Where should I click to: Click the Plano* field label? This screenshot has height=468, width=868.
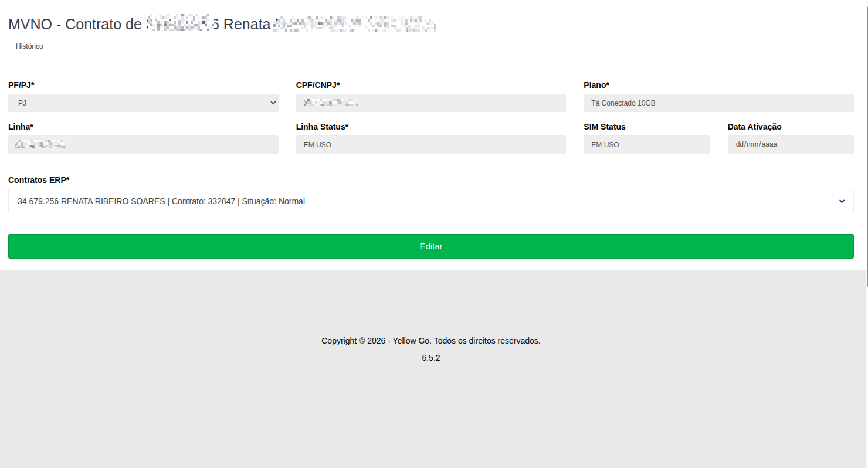(x=596, y=85)
